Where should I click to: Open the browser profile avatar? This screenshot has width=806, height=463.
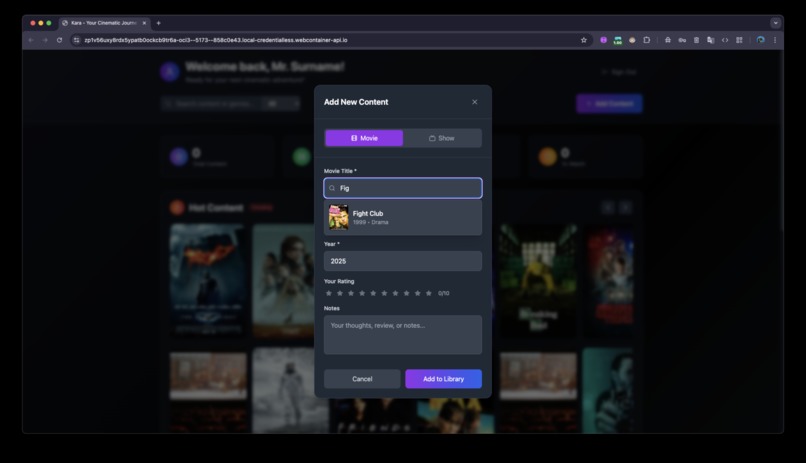point(760,40)
